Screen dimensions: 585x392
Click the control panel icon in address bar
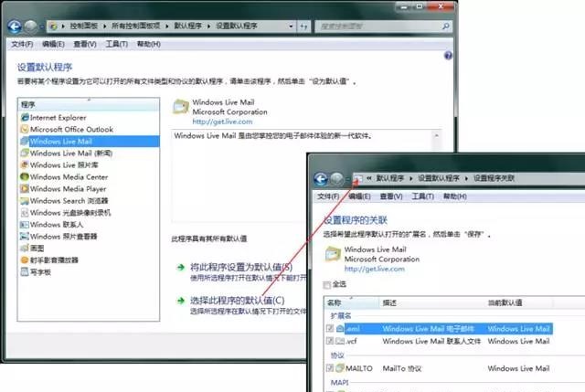tap(53, 26)
